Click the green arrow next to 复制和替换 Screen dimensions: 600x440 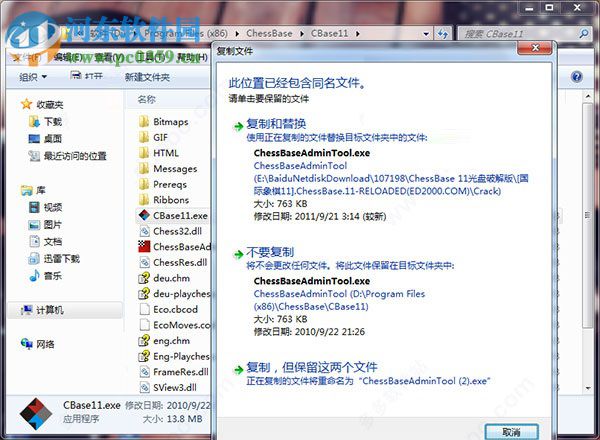pos(238,126)
